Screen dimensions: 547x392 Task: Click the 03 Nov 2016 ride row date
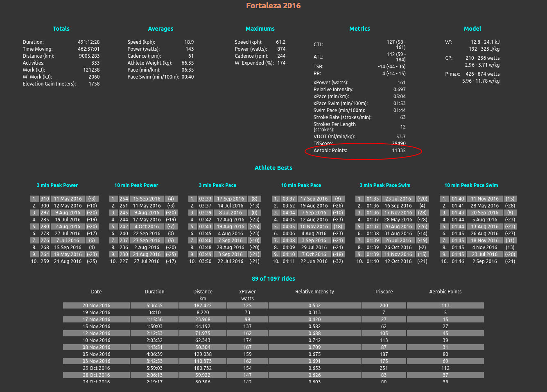pos(96,361)
